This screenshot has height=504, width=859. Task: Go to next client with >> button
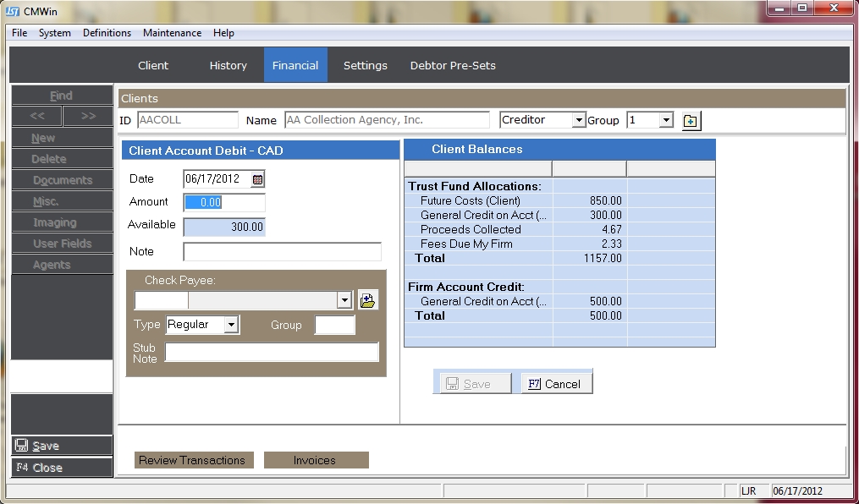(88, 117)
